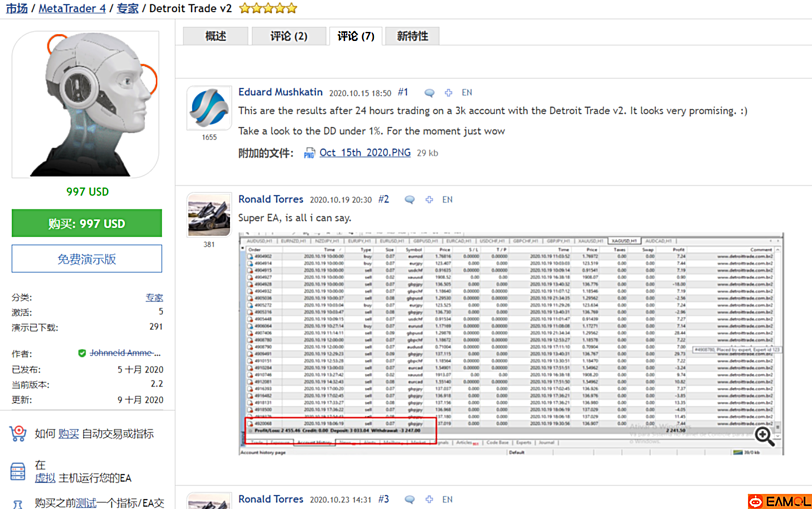Click the EN translate label on comment #2
Viewport: 812px width, 509px height.
[447, 200]
